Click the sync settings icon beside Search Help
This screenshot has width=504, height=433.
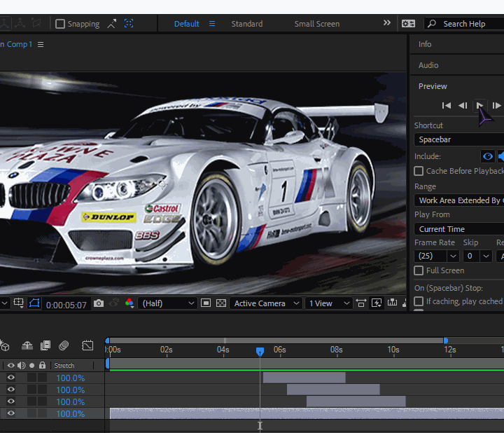(408, 24)
